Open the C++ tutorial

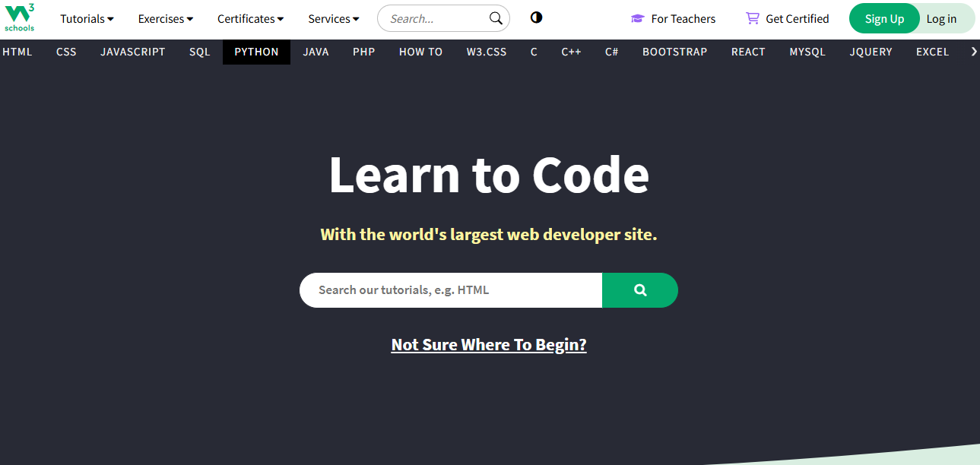[x=571, y=52]
